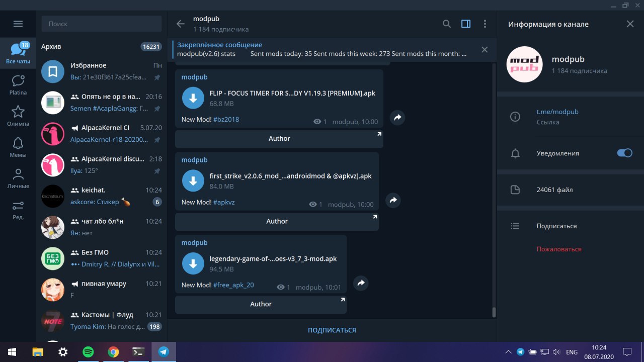Viewport: 644px width, 362px height.
Task: Click the Telegram taskbar icon
Action: pyautogui.click(x=164, y=352)
